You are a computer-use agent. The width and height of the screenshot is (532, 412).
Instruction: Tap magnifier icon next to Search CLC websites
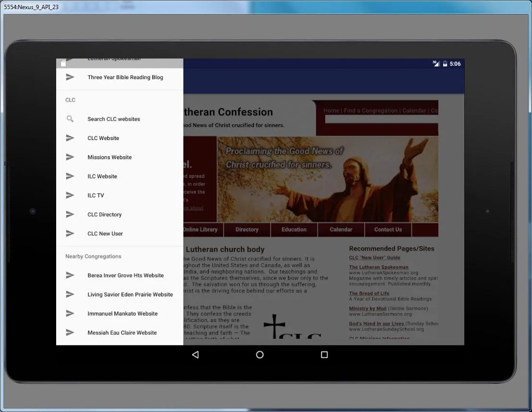coord(70,119)
